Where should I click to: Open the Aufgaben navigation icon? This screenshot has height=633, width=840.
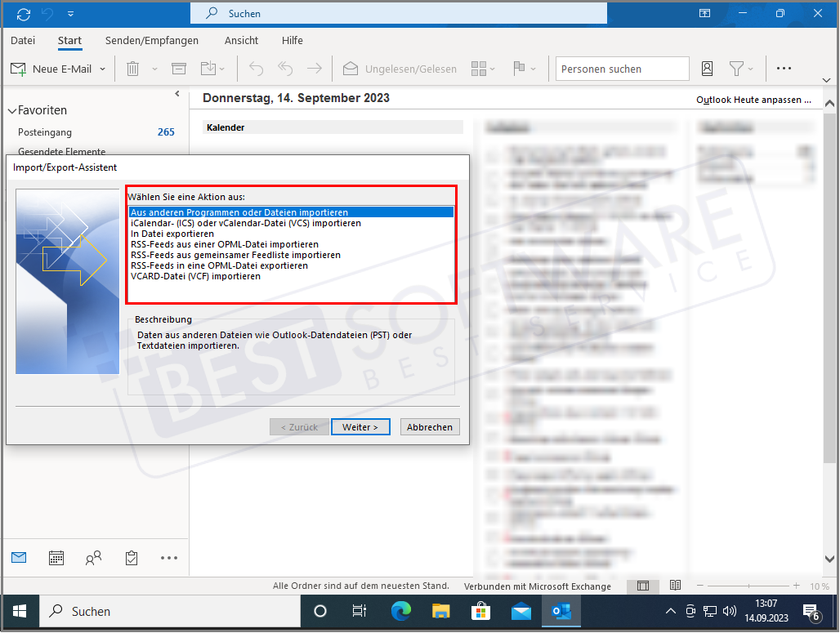tap(131, 558)
